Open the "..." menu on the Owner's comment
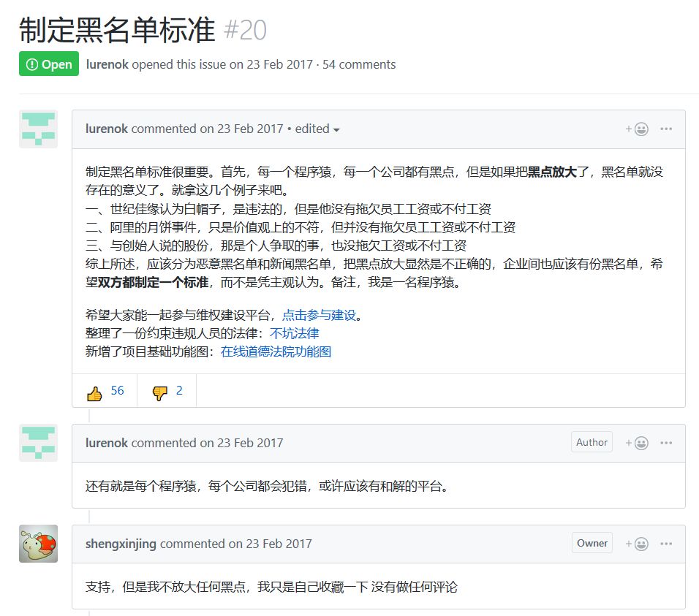 [666, 543]
